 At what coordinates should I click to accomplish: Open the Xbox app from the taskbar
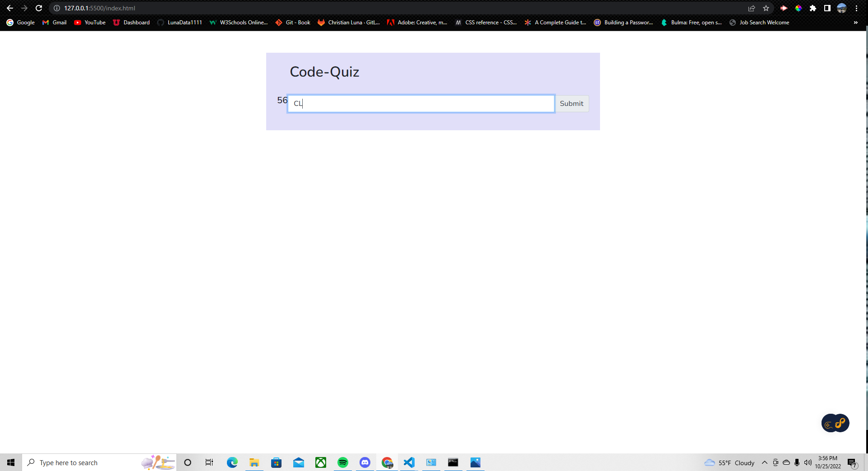321,462
